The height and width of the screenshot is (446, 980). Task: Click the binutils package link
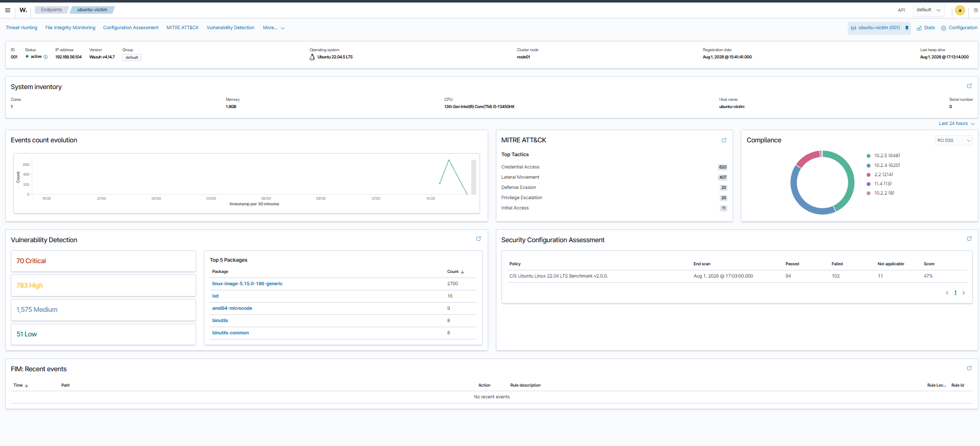pos(220,321)
